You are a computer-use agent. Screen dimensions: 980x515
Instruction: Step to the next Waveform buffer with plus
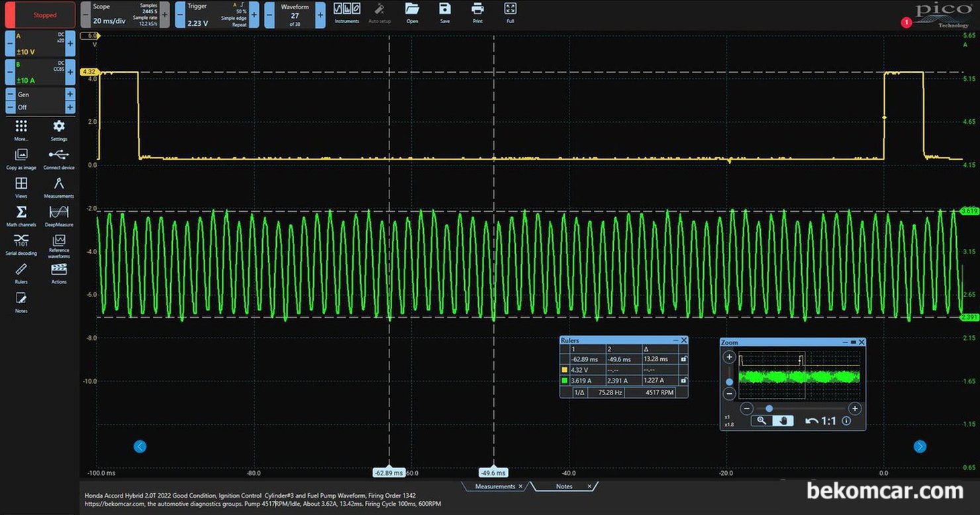320,15
